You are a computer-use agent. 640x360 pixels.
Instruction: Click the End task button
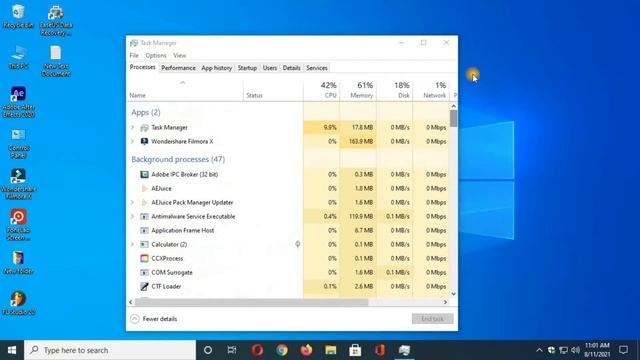tap(432, 319)
